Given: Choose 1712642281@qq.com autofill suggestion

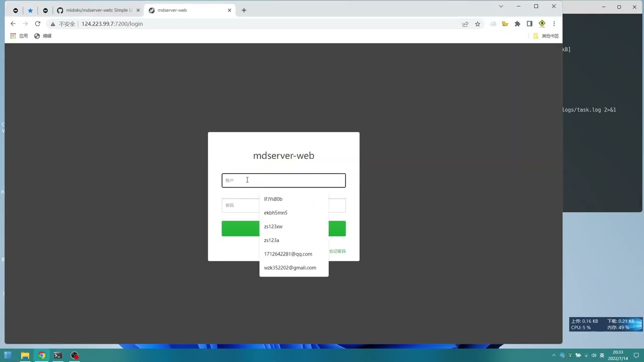Looking at the screenshot, I should [294, 254].
